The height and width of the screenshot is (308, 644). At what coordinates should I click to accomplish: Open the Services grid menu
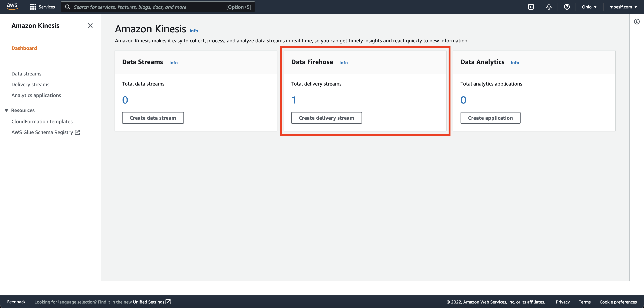pyautogui.click(x=42, y=7)
